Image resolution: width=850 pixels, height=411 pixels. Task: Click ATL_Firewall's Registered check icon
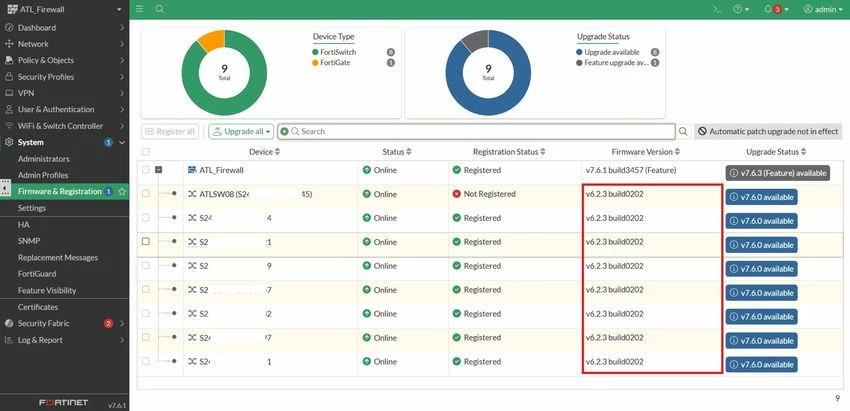point(456,170)
